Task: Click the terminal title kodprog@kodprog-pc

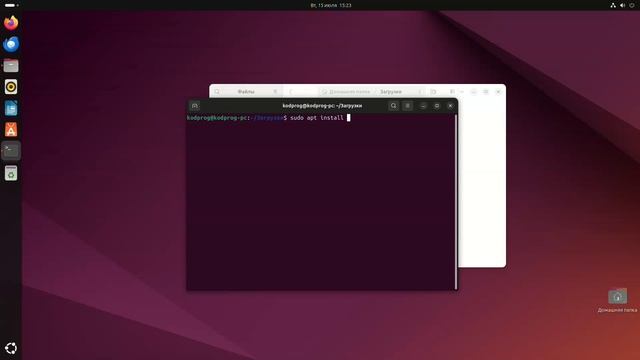Action: [322, 106]
